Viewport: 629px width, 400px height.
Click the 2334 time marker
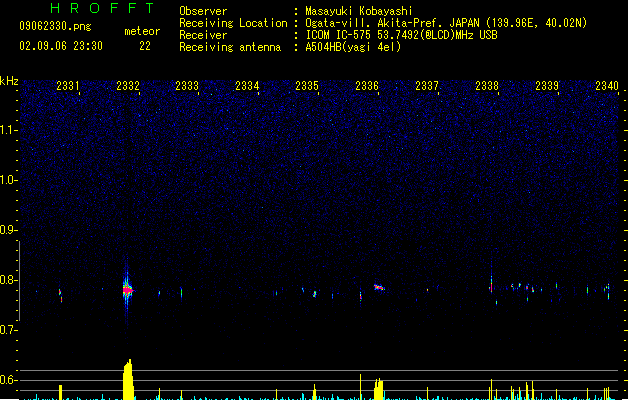tap(247, 86)
